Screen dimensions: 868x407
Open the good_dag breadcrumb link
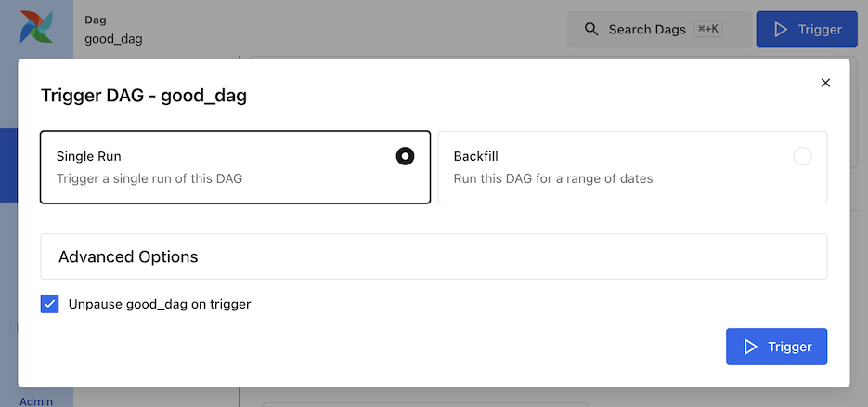[x=113, y=39]
